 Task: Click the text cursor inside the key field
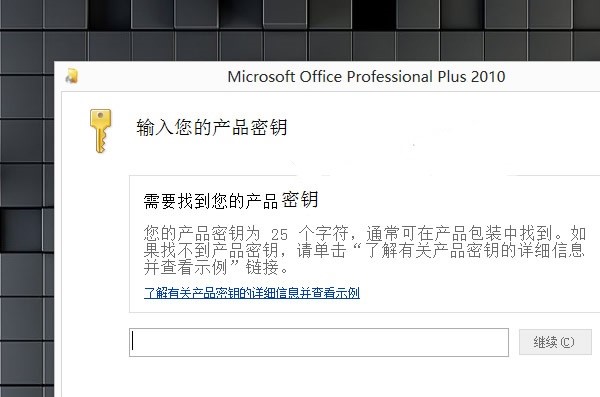tap(133, 341)
